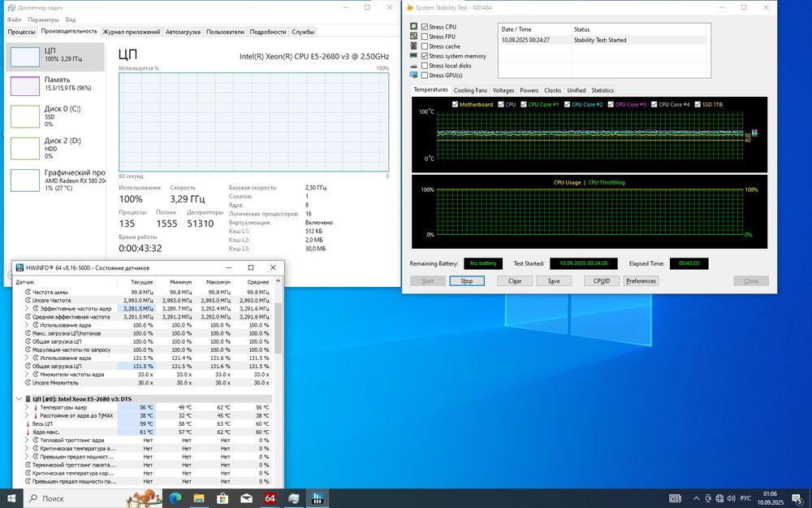Enable the Stress local disks checkbox
Image resolution: width=812 pixels, height=508 pixels.
(x=425, y=65)
